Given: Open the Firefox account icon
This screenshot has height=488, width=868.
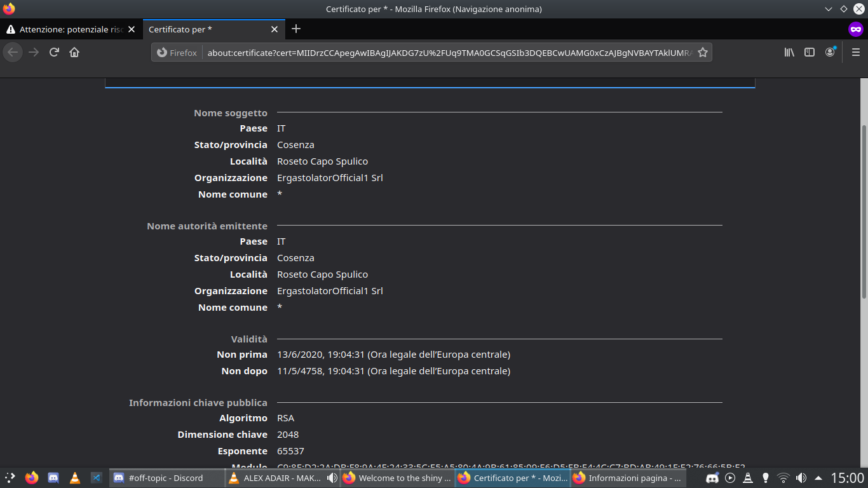Looking at the screenshot, I should 830,52.
